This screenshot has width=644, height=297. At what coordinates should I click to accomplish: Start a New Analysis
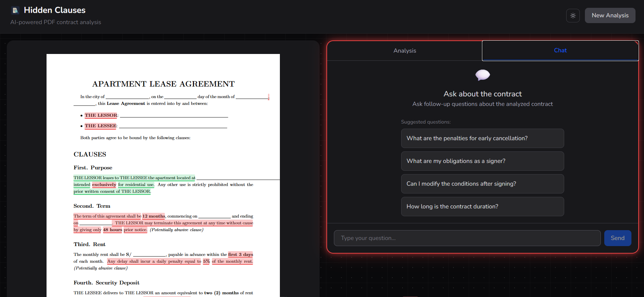click(610, 16)
